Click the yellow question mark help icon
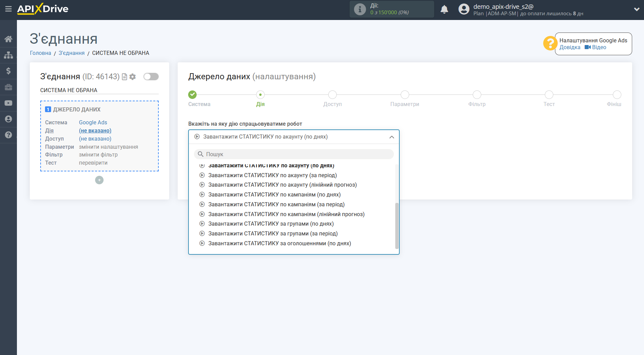Screen dimensions: 644x355 point(550,43)
